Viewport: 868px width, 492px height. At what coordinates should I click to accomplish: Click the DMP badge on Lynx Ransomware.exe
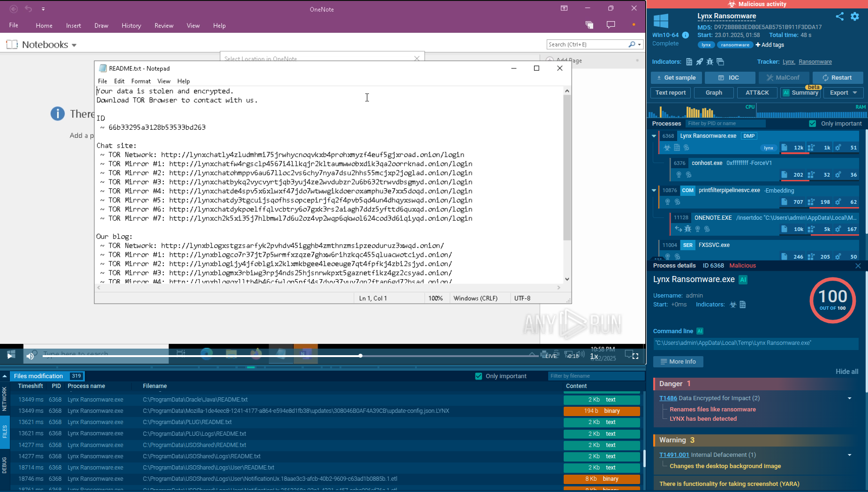pyautogui.click(x=749, y=136)
